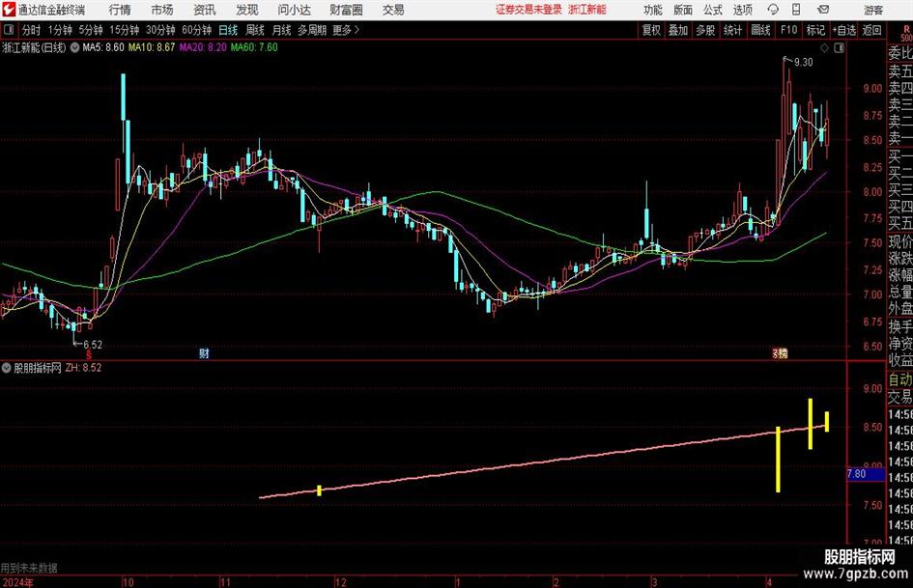The height and width of the screenshot is (588, 913).
Task: Switch to 15分钟 period
Action: click(x=124, y=30)
